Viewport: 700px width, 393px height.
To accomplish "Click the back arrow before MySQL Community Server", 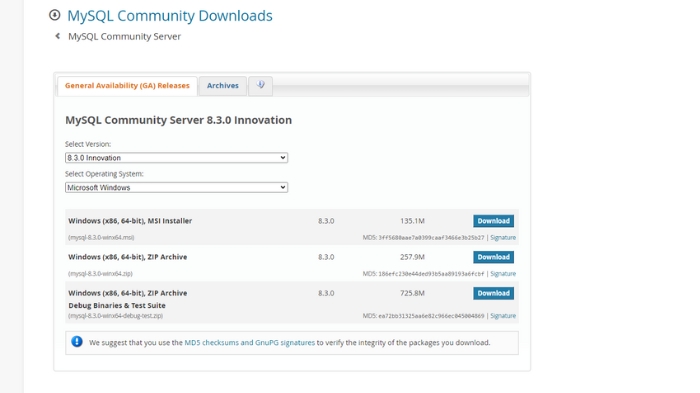I will (x=57, y=36).
